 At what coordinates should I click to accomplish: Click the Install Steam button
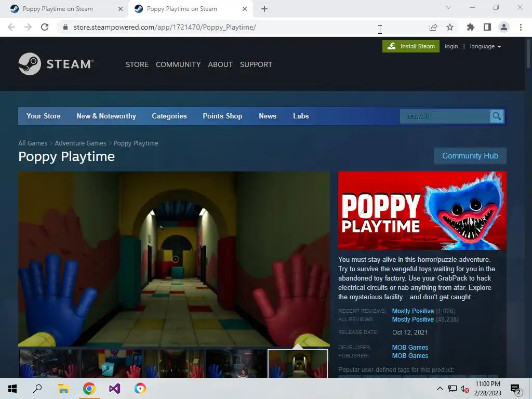coord(411,46)
